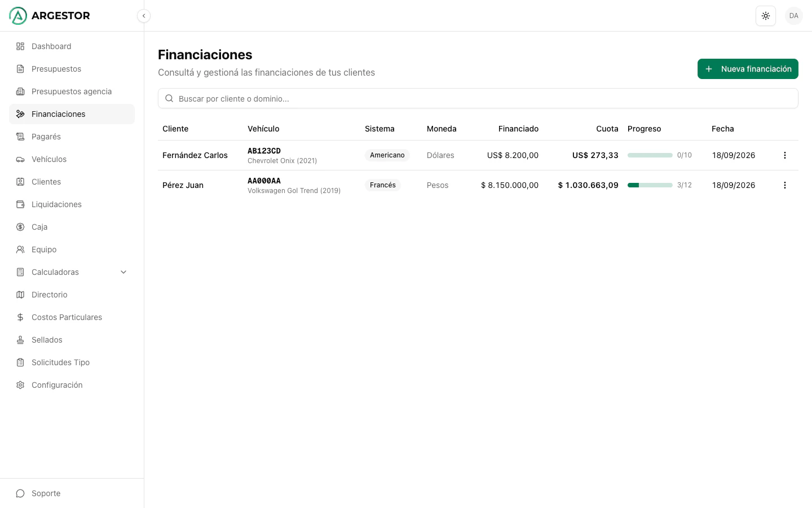Click the Argestor logo icon
812x508 pixels.
point(18,16)
